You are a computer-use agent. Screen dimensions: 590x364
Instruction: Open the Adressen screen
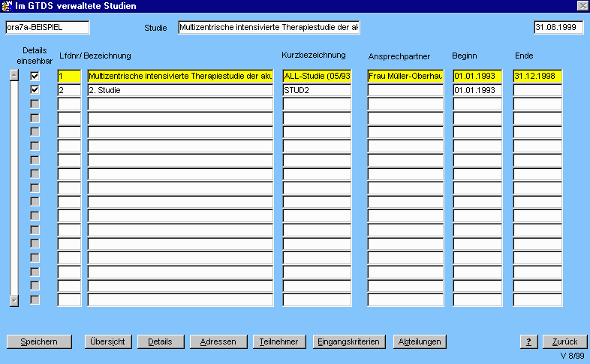pos(218,341)
